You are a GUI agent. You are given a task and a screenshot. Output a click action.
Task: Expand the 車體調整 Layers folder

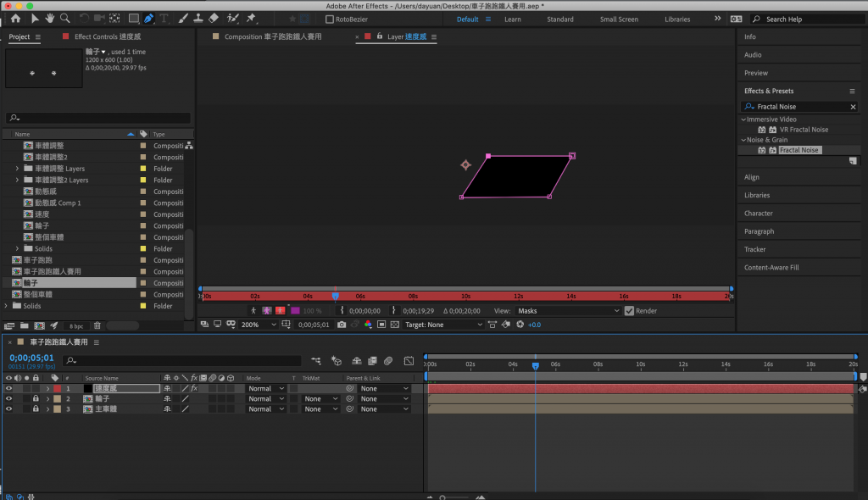pos(17,169)
